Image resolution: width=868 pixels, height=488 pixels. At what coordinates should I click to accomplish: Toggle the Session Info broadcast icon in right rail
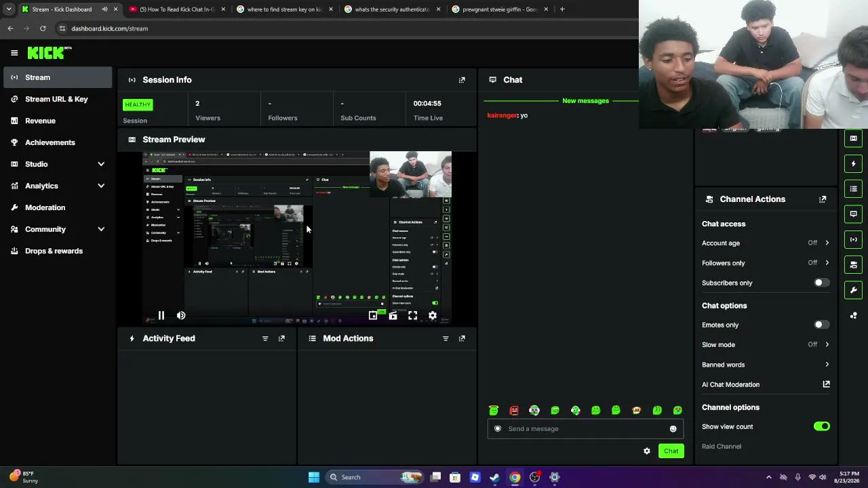click(x=853, y=239)
